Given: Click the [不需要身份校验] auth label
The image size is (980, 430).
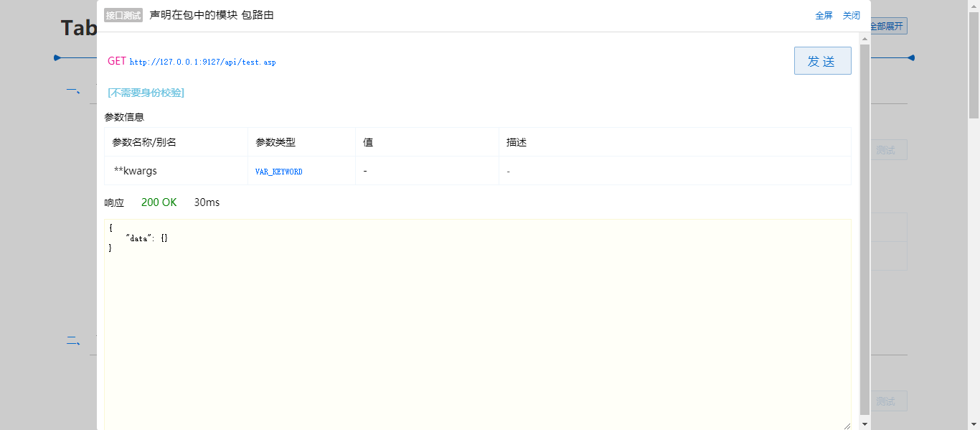Looking at the screenshot, I should 146,93.
